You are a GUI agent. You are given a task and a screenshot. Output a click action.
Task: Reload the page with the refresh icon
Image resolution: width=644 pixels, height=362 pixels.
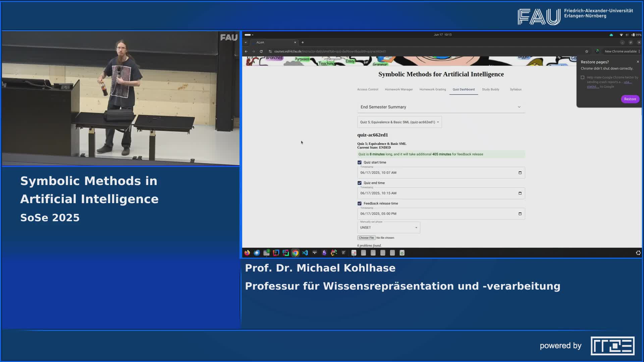click(x=261, y=51)
